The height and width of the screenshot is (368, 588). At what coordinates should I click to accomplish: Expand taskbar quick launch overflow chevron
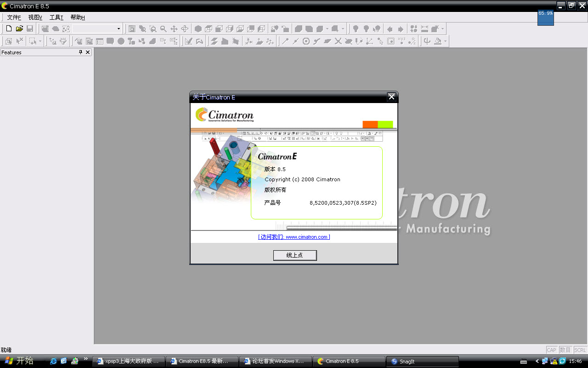85,359
